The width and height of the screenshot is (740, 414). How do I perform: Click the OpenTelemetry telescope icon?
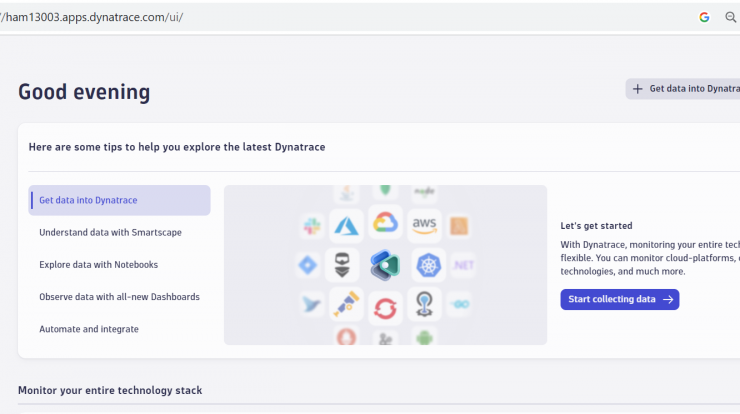coord(346,304)
